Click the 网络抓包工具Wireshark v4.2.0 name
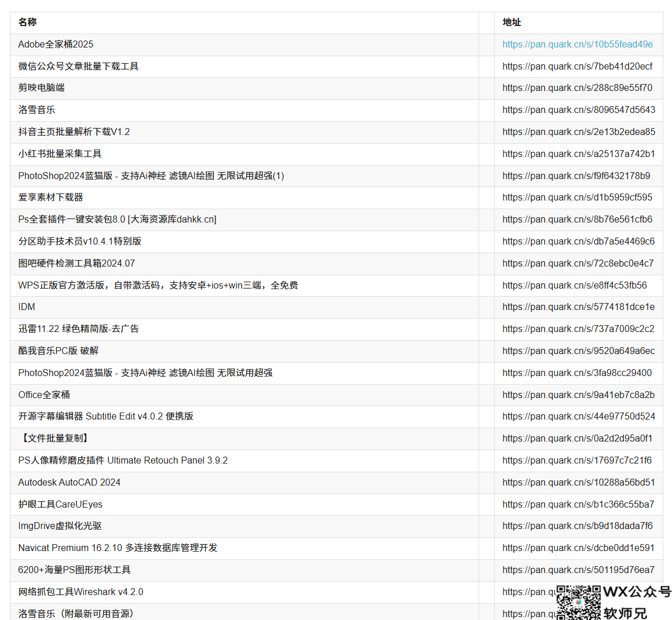This screenshot has height=620, width=672. click(81, 592)
